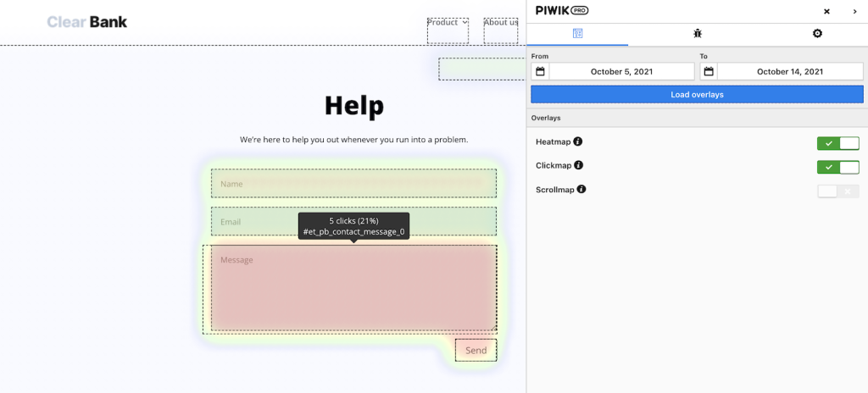Screen dimensions: 868x393
Task: Toggle the Heatmap switch off
Action: coord(838,143)
